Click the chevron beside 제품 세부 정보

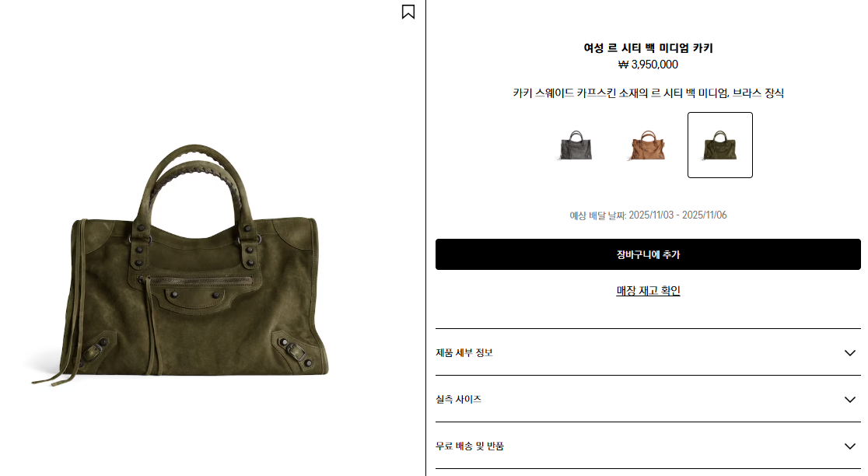coord(850,352)
